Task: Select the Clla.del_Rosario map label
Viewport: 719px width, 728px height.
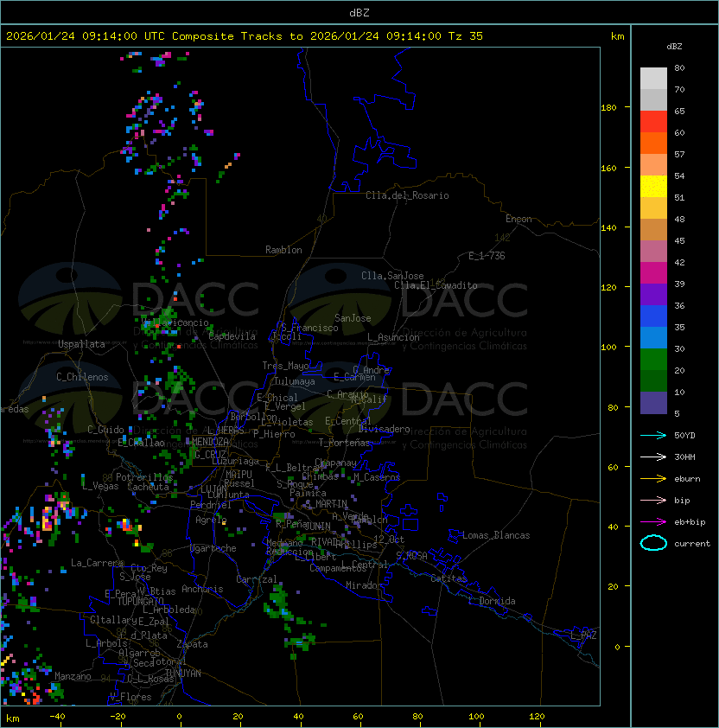Action: (406, 195)
